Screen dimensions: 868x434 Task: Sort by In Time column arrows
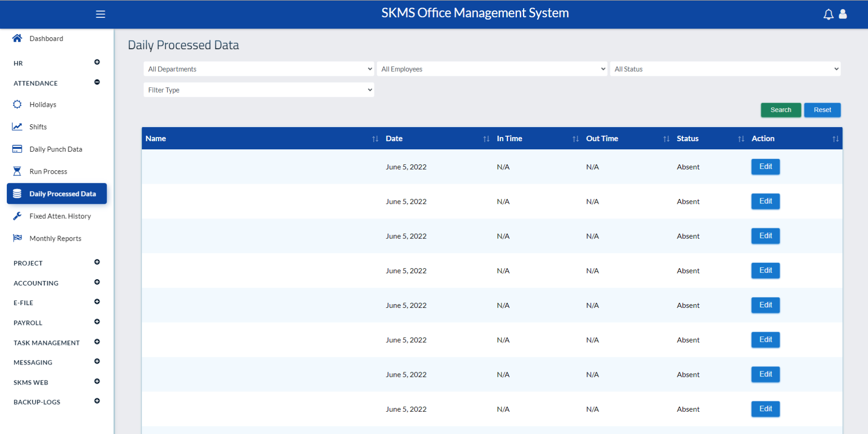(575, 139)
